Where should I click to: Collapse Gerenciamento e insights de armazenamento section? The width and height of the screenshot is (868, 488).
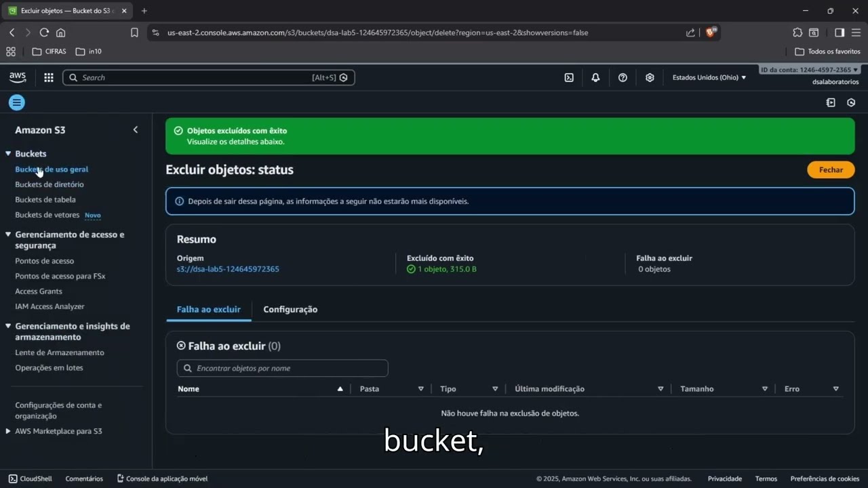pyautogui.click(x=8, y=326)
